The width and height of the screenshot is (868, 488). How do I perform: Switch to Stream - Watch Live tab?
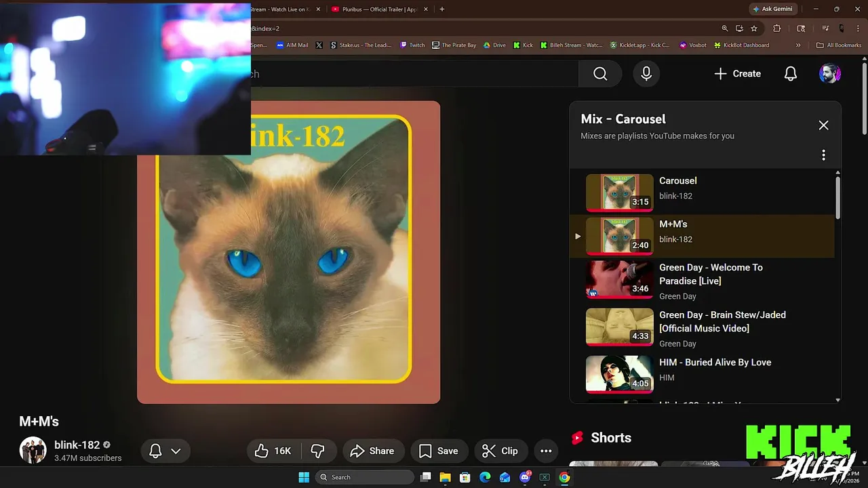pyautogui.click(x=280, y=9)
